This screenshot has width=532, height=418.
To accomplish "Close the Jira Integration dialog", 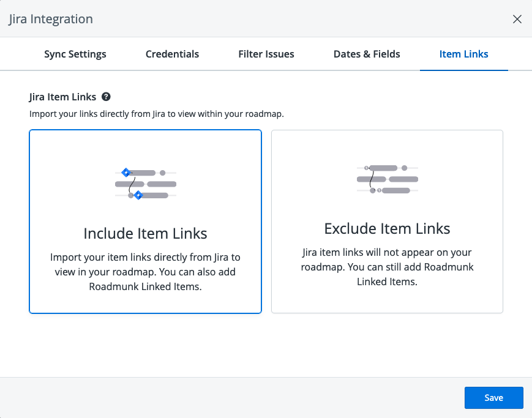I will click(517, 19).
